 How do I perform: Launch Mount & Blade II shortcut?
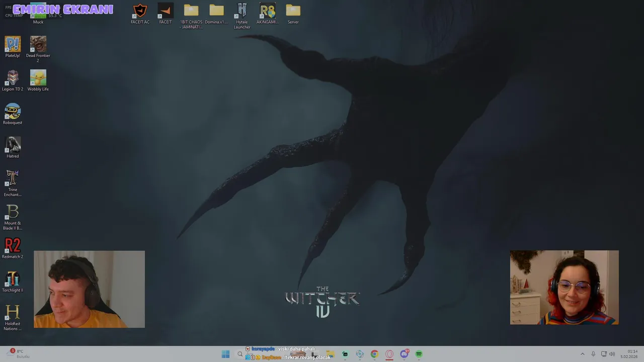[x=13, y=217]
